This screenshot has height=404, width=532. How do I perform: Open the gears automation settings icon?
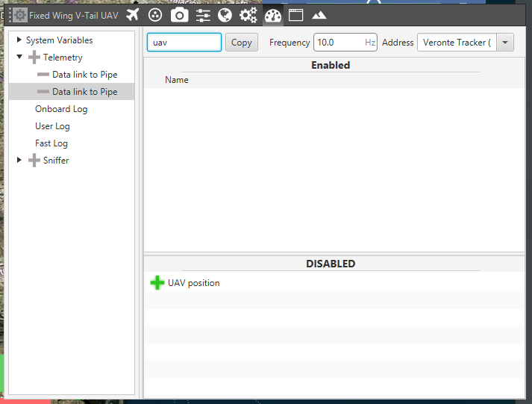click(x=248, y=15)
